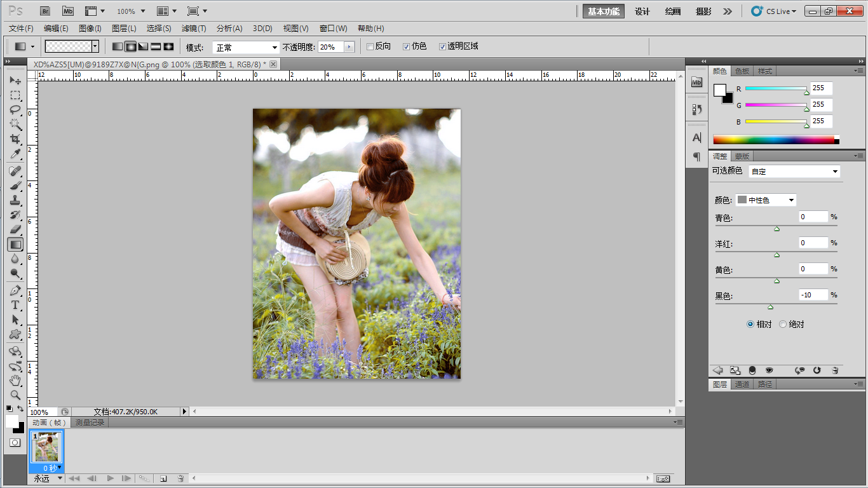Expand the 颜色 中性色 dropdown

click(766, 200)
